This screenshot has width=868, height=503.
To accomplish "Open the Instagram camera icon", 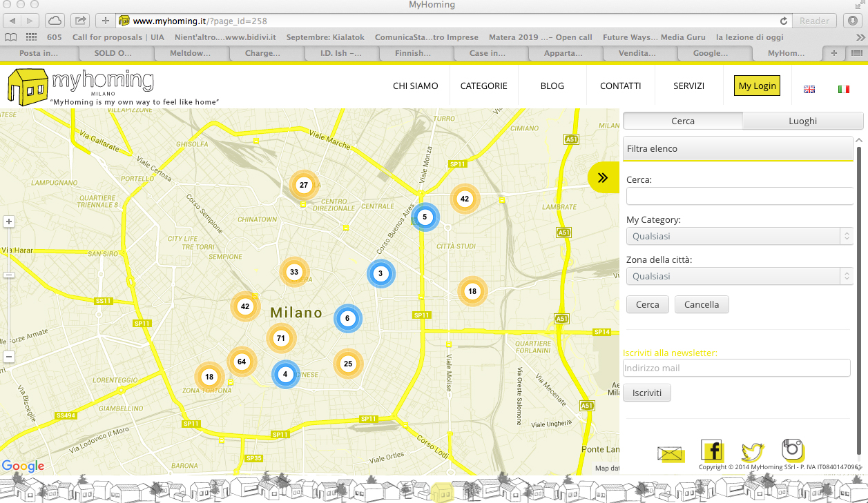I will click(793, 450).
